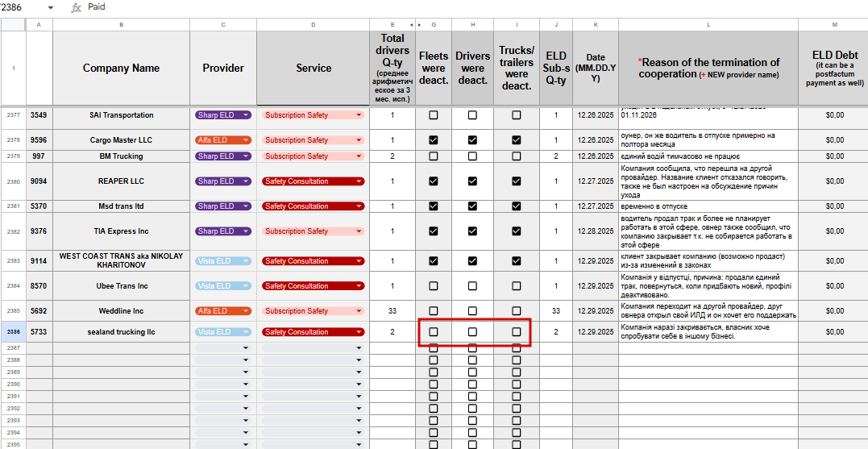Select column L header

tap(708, 25)
